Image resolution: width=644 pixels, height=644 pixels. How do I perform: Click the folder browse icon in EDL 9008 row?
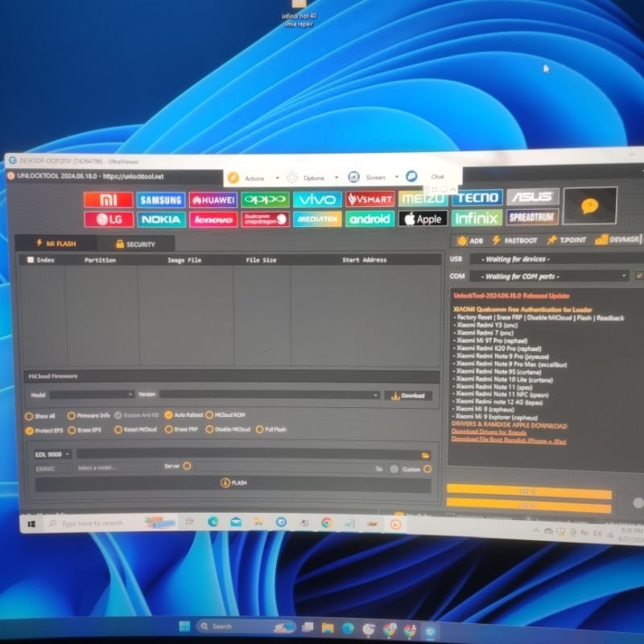[426, 455]
